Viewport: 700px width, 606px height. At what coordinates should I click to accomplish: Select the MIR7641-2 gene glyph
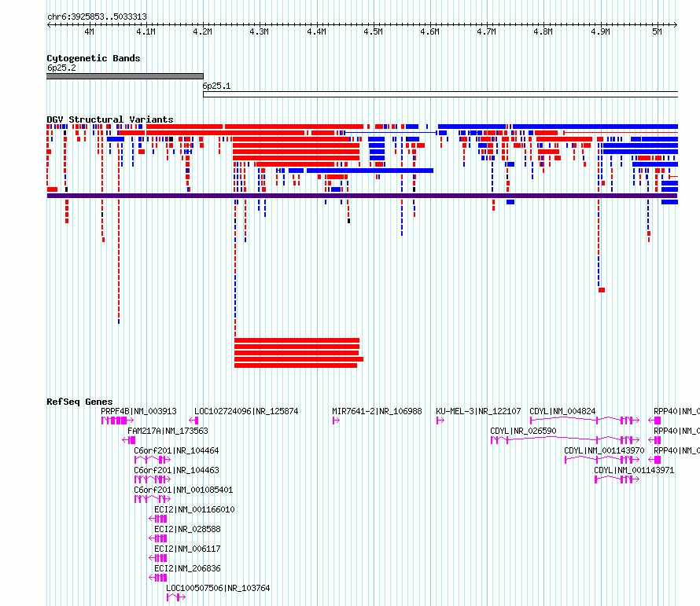point(336,421)
